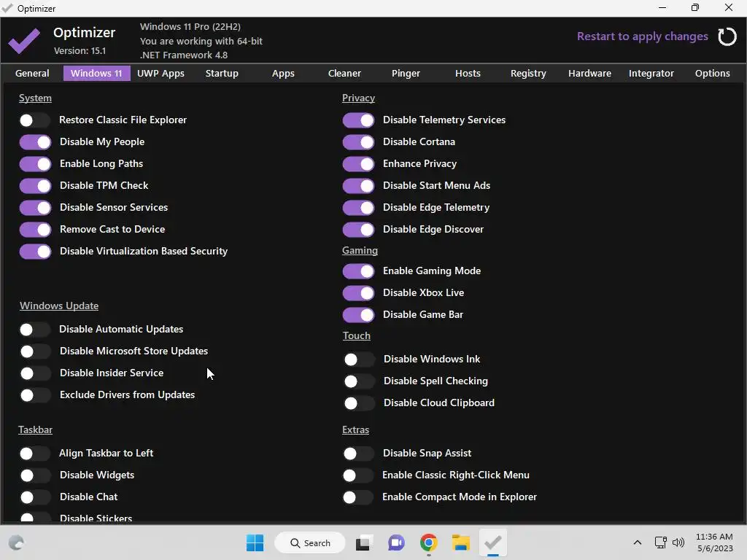Switch to the General tab
This screenshot has height=560, width=747.
(32, 74)
